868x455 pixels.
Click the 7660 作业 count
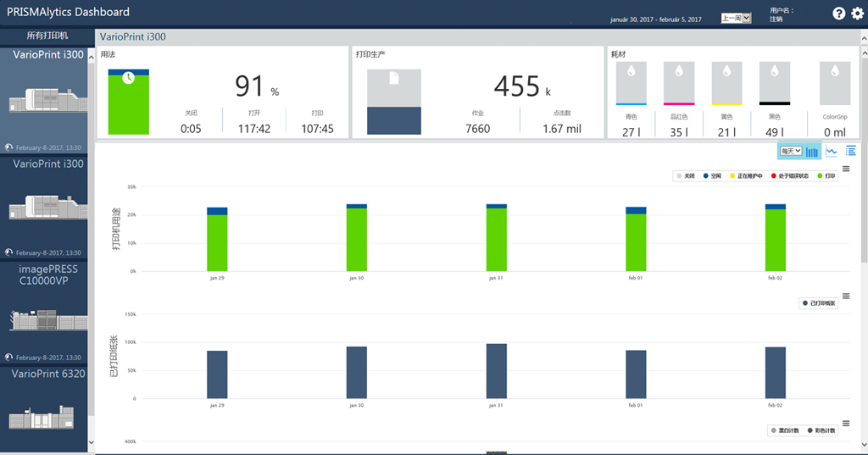[x=477, y=129]
